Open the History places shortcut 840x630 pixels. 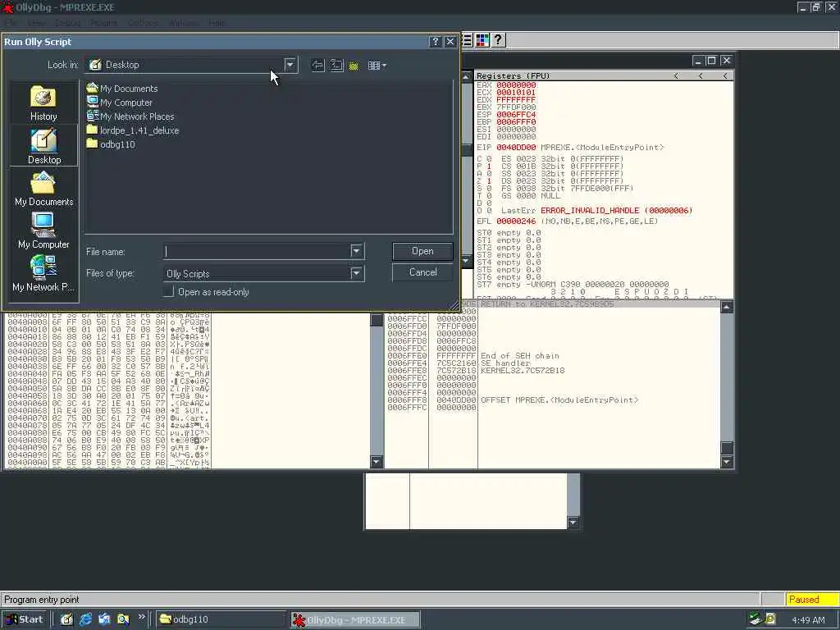tap(43, 103)
